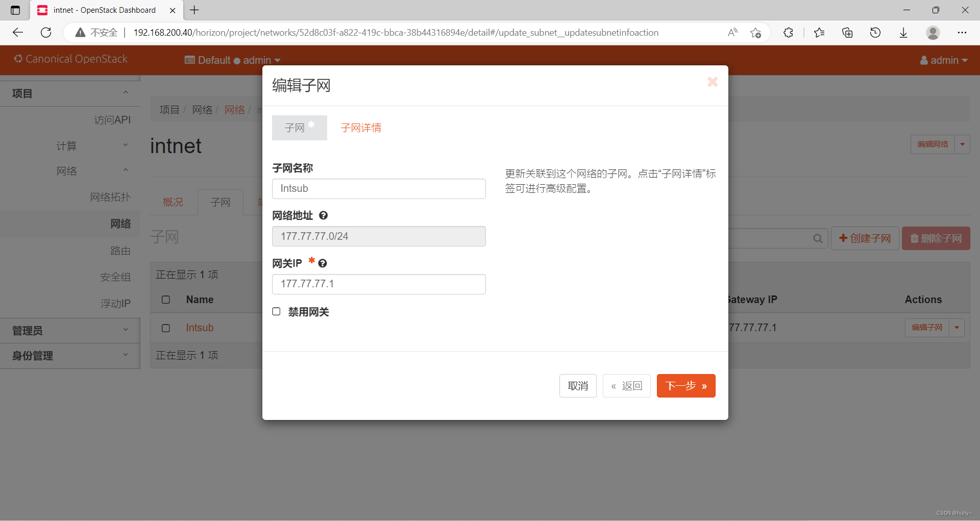Open browser settings and more menu

click(x=962, y=33)
